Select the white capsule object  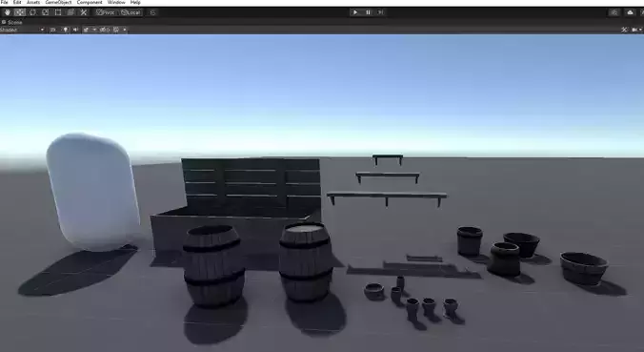tap(93, 191)
